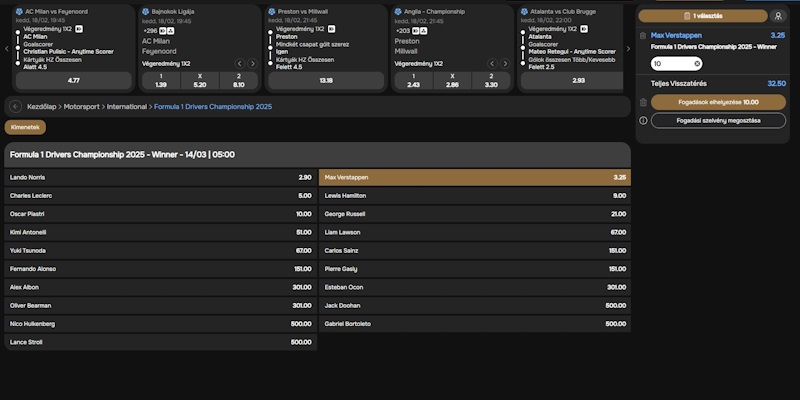Pick AC Milan win at 1.39
Image resolution: width=800 pixels, height=400 pixels.
click(x=161, y=81)
